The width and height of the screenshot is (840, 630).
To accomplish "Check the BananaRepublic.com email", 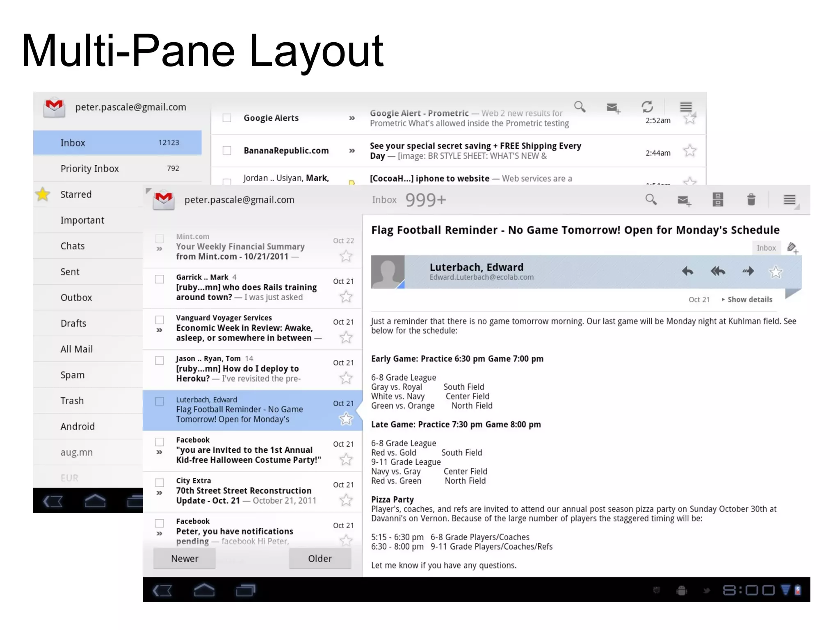I will (227, 151).
